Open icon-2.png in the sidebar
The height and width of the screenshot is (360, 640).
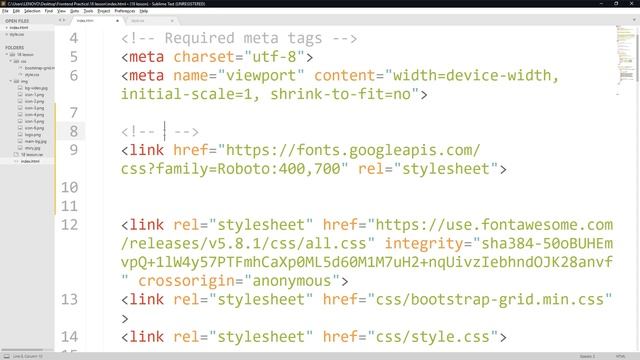(x=34, y=101)
